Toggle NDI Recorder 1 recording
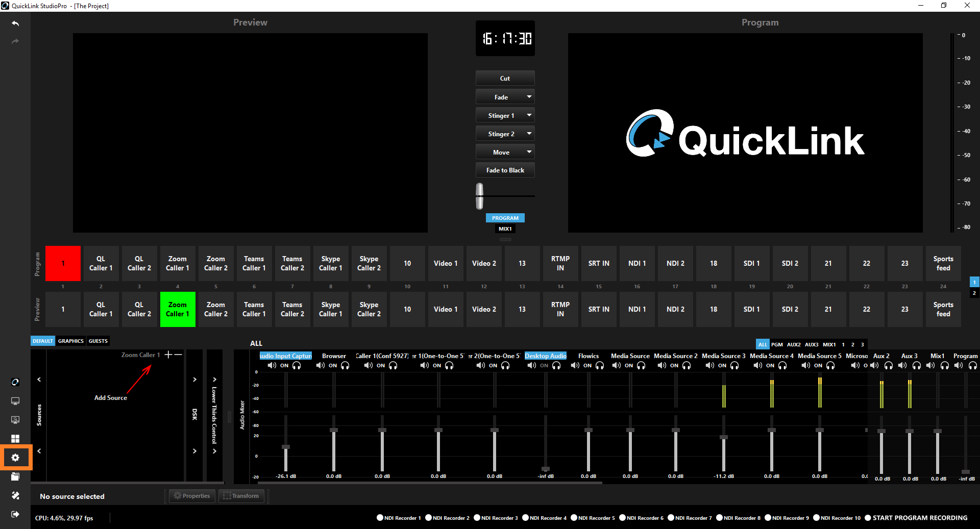980x529 pixels. [380, 518]
